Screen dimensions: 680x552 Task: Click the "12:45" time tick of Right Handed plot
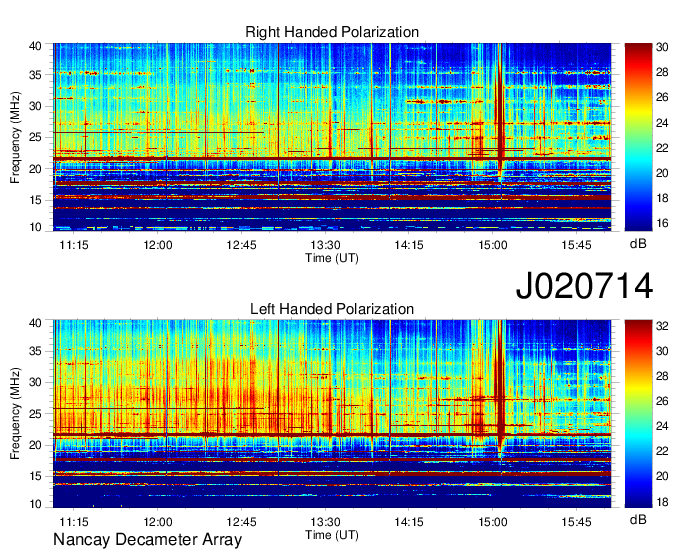242,245
